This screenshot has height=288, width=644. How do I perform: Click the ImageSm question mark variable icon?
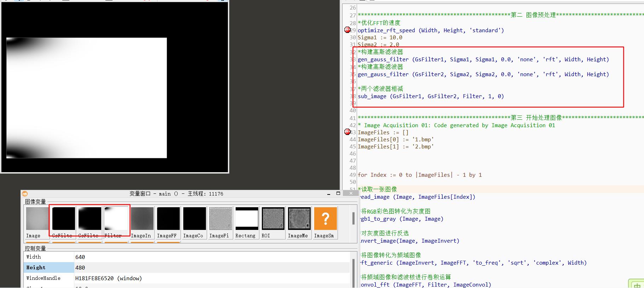[325, 219]
